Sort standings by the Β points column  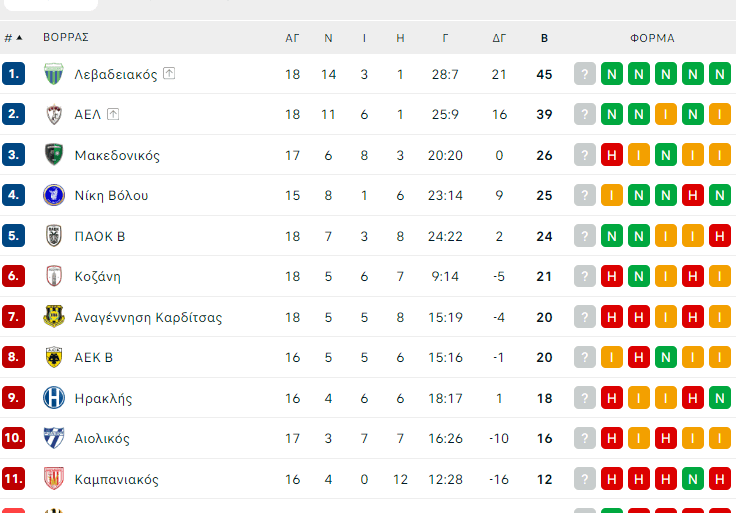coord(544,38)
